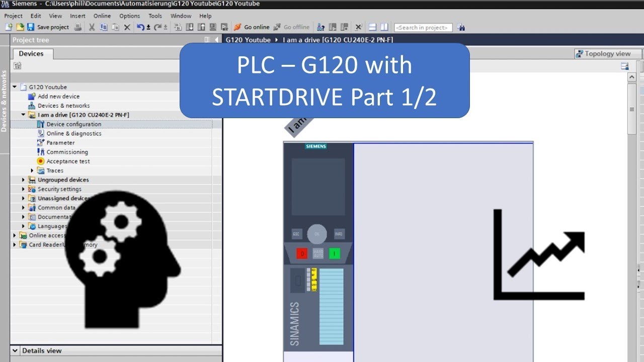
Task: Open the Devices & networks vertical side tab
Action: pos(5,101)
